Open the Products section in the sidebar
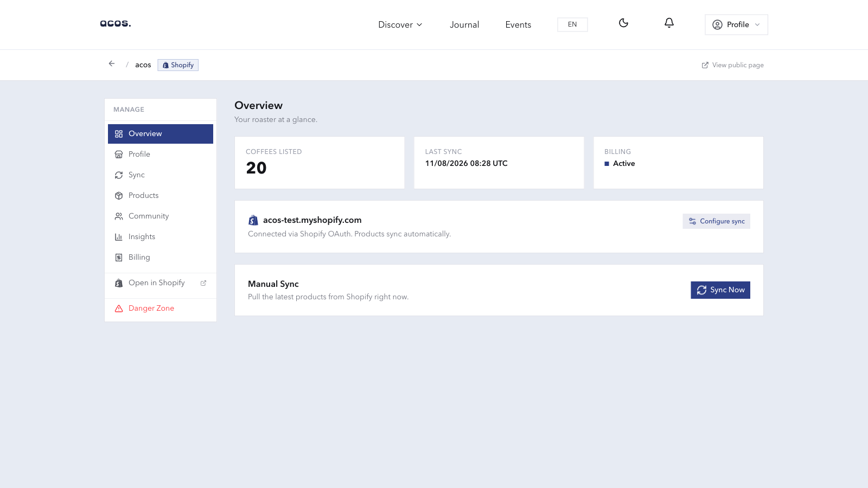868x488 pixels. [x=161, y=196]
